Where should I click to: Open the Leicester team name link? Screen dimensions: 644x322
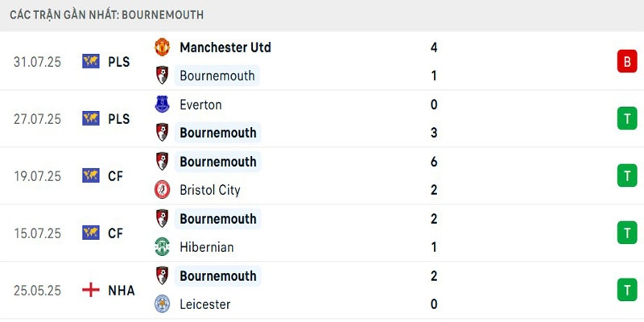[x=204, y=304]
